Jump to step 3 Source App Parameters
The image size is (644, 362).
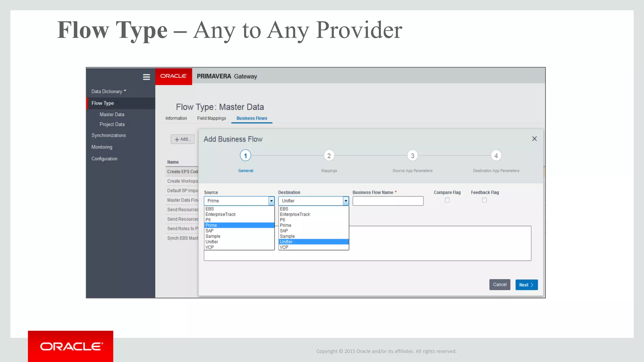(x=413, y=156)
